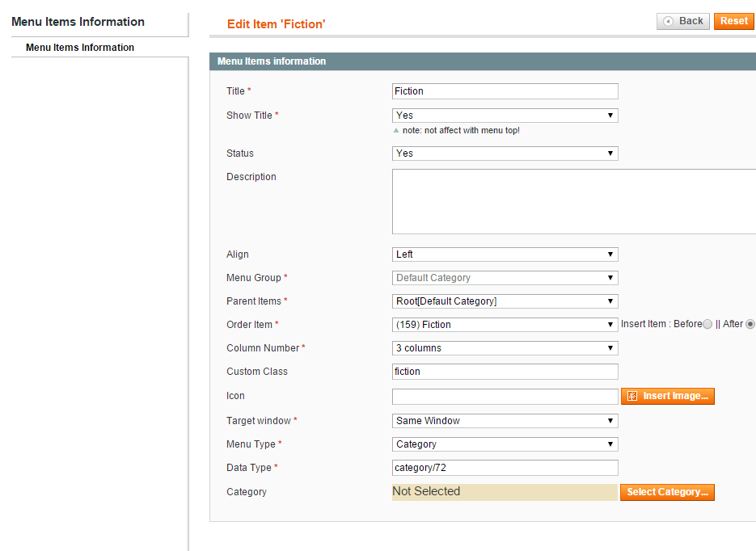The image size is (756, 551).
Task: Click into the Title text field
Action: pos(505,91)
